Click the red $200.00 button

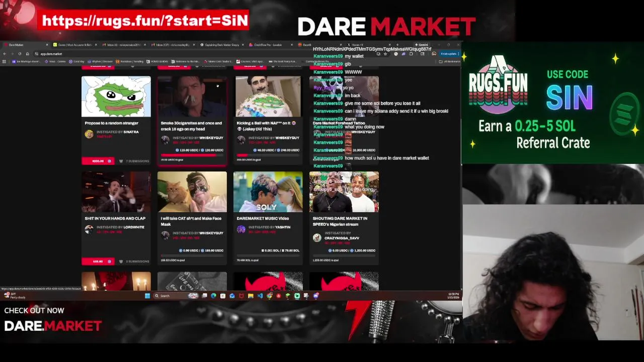pos(99,161)
